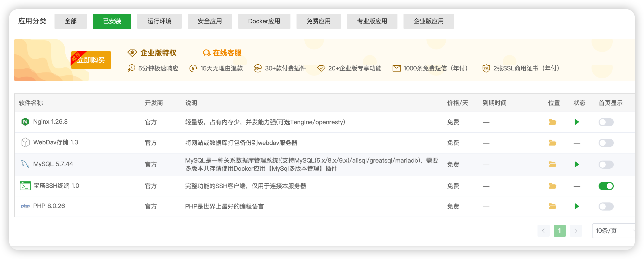644x259 pixels.
Task: Open the PHP folder location icon
Action: [x=552, y=206]
